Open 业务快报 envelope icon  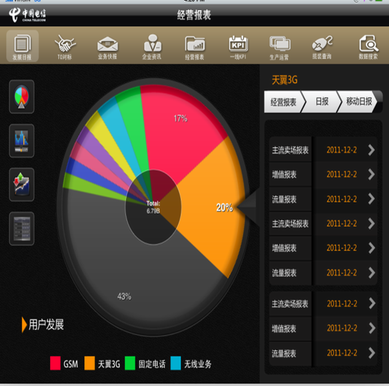tap(107, 46)
